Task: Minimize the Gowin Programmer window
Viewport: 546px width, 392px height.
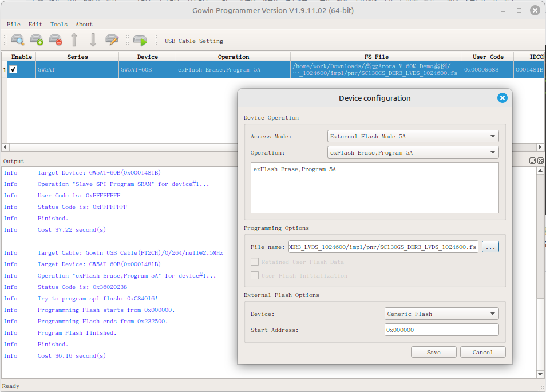Action: (503, 11)
